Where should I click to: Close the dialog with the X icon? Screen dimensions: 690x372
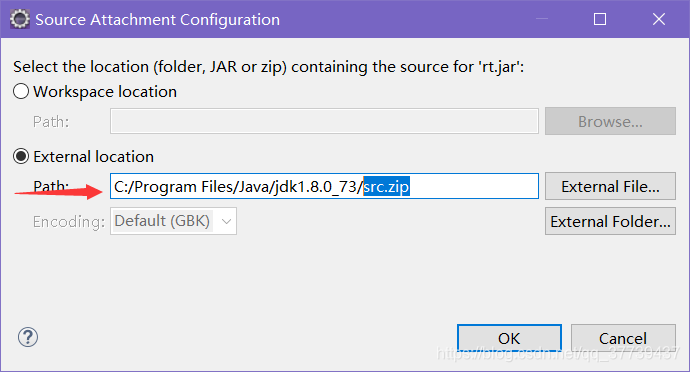659,19
